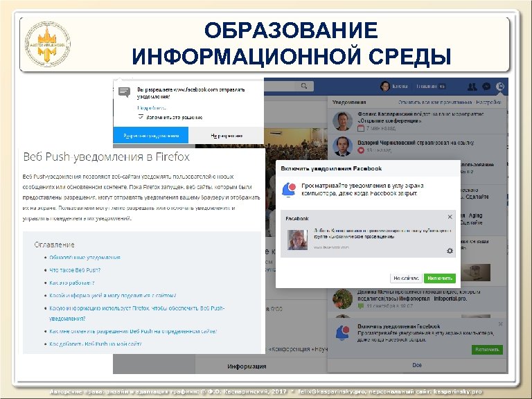Viewport: 532px width, 399px height.
Task: Click user photo thumbnail in notification preview
Action: pyautogui.click(x=298, y=240)
